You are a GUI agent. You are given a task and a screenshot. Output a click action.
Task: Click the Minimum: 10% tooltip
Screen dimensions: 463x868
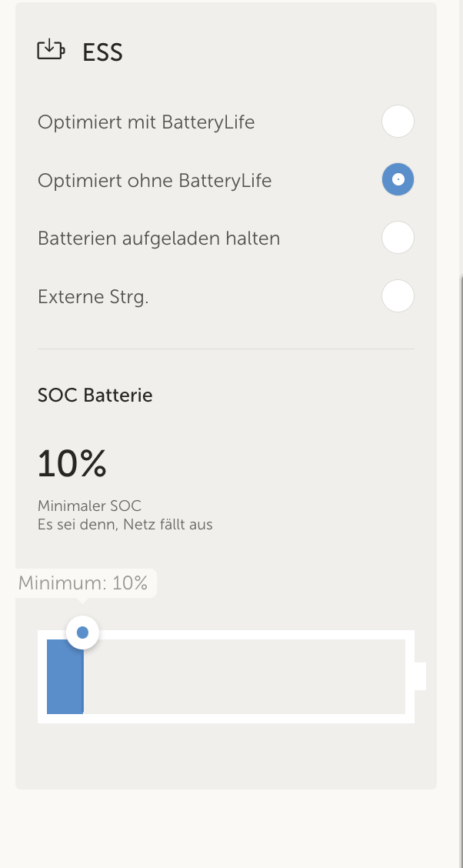click(x=83, y=583)
